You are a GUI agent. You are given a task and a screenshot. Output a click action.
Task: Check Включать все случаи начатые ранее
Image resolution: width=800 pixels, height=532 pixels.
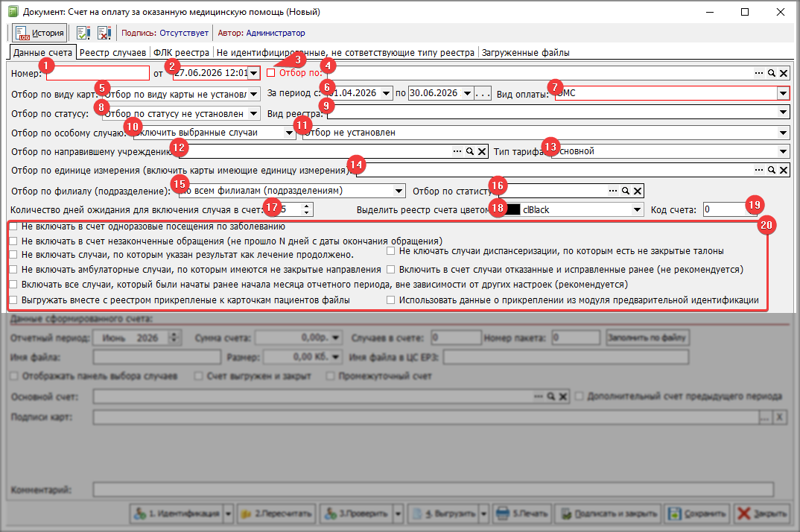tap(13, 284)
